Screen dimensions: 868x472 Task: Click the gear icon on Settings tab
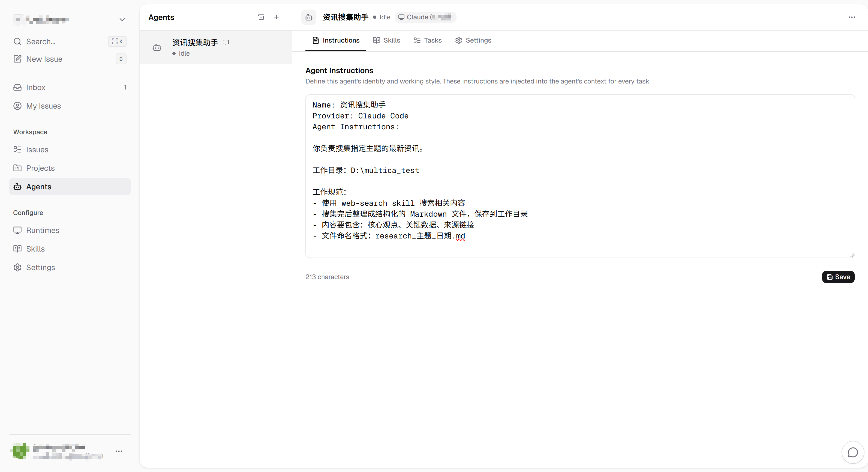click(459, 40)
